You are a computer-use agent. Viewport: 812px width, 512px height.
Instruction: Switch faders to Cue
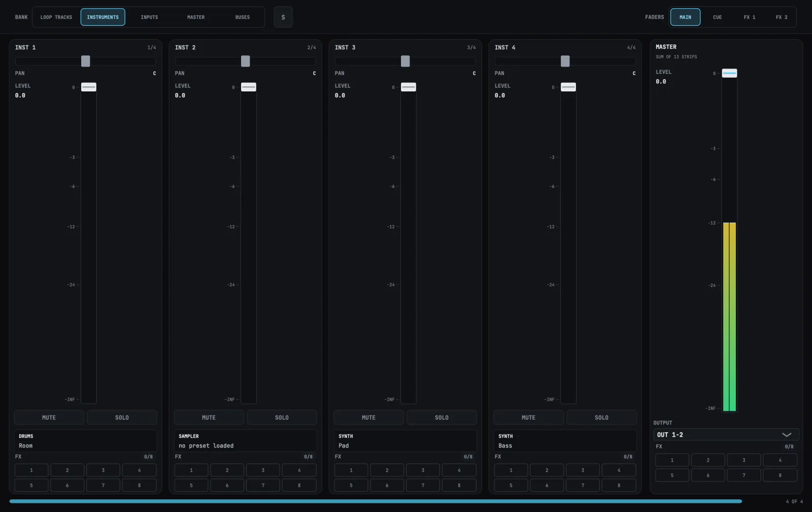click(x=717, y=17)
